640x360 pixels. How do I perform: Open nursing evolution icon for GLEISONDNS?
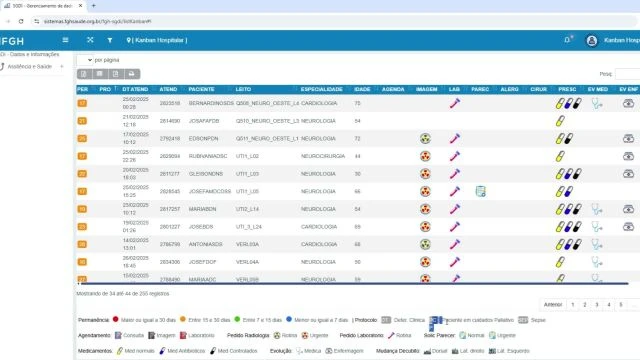(x=629, y=174)
